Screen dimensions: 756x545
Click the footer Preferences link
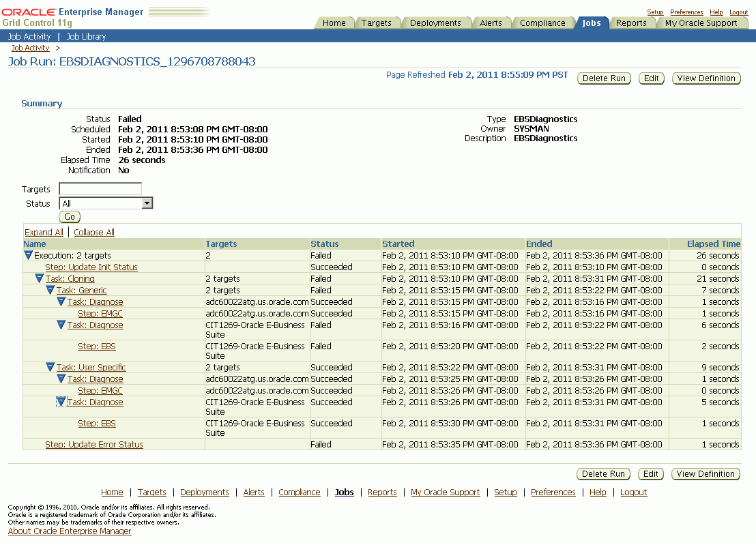point(553,492)
